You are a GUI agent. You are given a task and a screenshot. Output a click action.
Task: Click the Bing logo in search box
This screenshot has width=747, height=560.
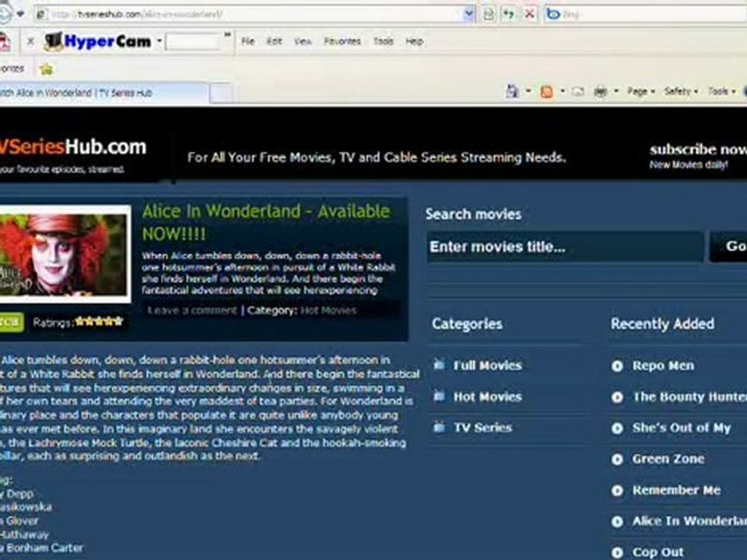click(553, 14)
